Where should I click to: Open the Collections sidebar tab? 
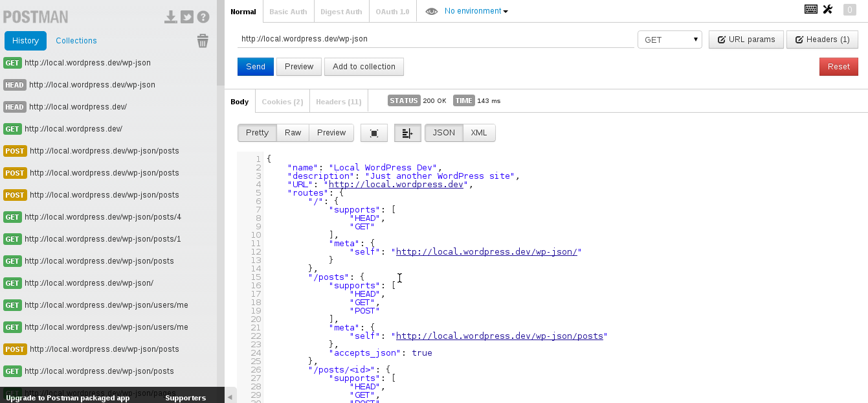pos(76,40)
